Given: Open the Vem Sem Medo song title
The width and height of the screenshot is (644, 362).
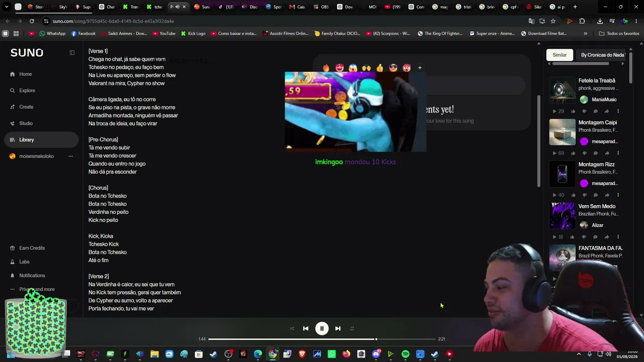Looking at the screenshot, I should click(x=597, y=206).
